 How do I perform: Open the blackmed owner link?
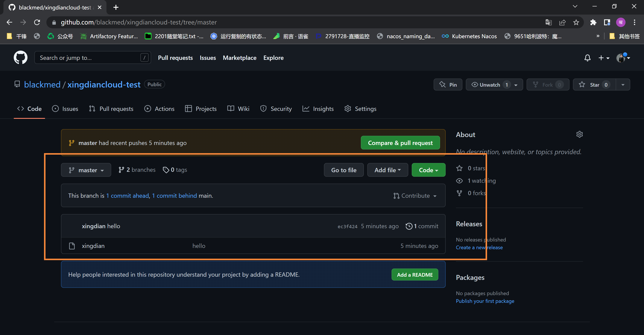click(x=42, y=85)
